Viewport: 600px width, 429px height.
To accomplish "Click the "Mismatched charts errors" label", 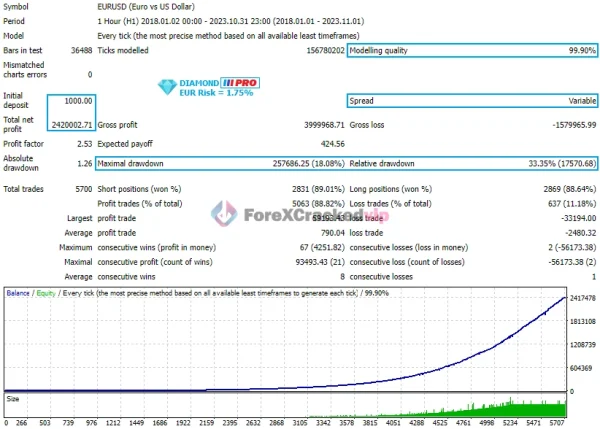I will (x=25, y=70).
